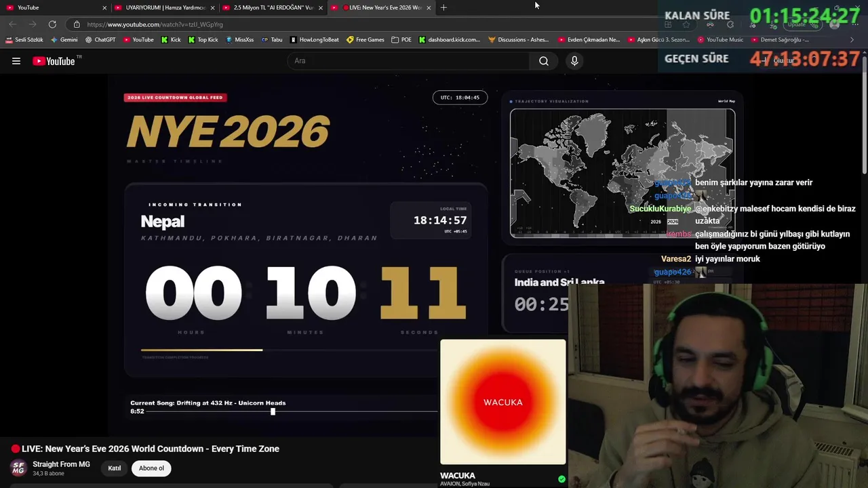Click the 18:14:57 local time readout
The width and height of the screenshot is (868, 488).
[x=440, y=220]
